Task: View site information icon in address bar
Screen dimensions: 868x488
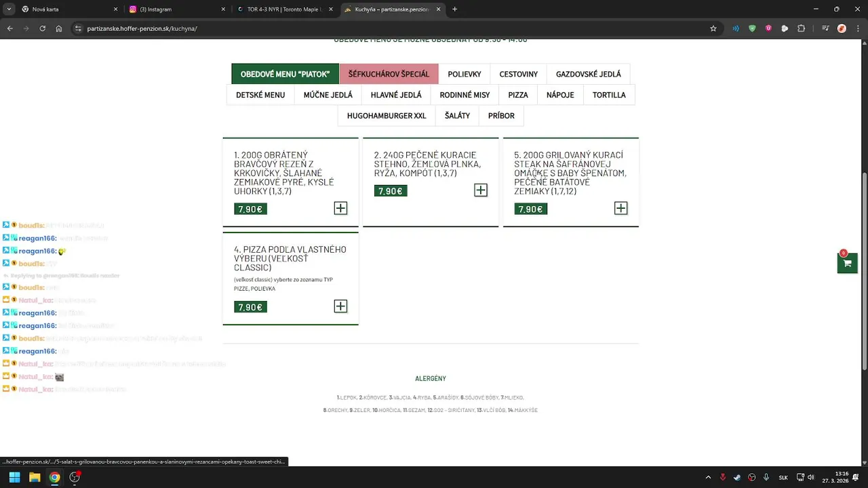Action: 78,28
